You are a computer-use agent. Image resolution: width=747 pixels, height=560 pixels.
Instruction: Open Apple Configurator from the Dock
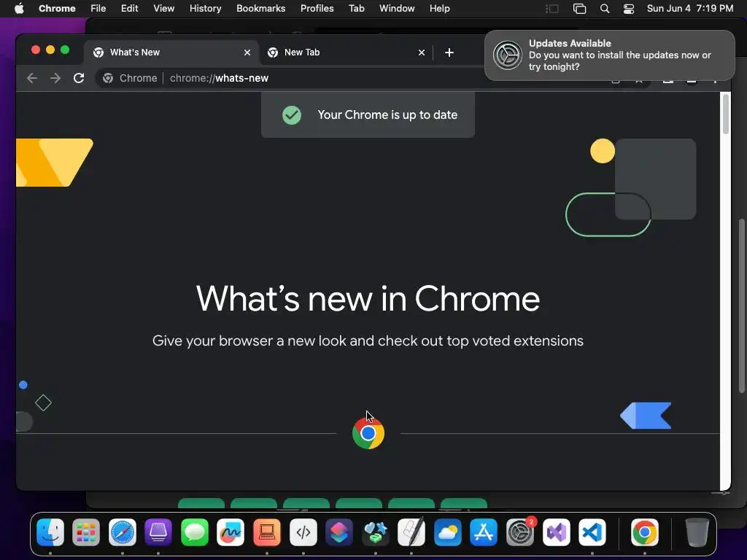click(x=158, y=532)
